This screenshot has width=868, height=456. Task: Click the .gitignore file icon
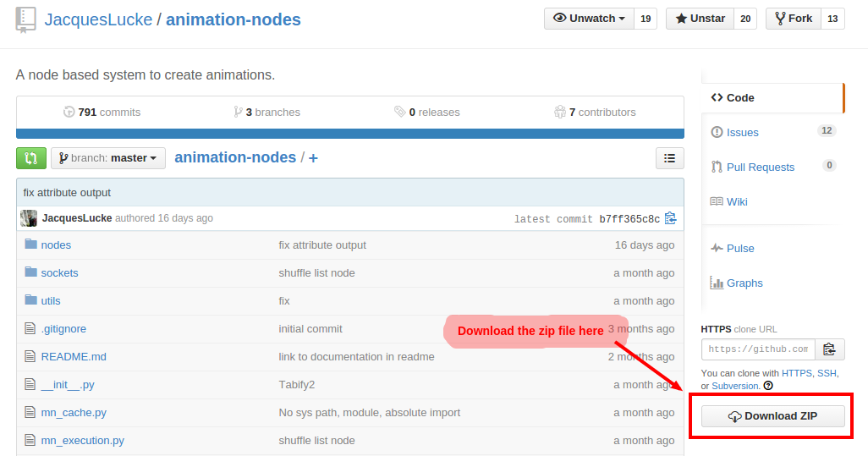(x=30, y=329)
